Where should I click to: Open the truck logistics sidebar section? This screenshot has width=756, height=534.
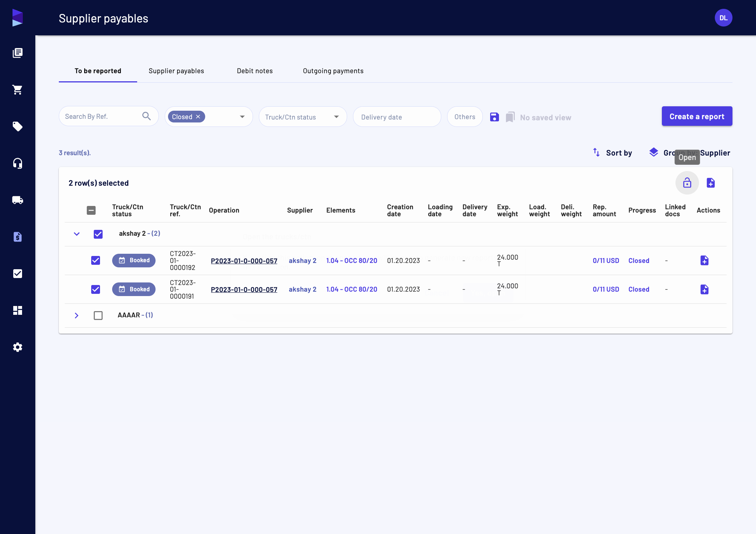pos(17,200)
